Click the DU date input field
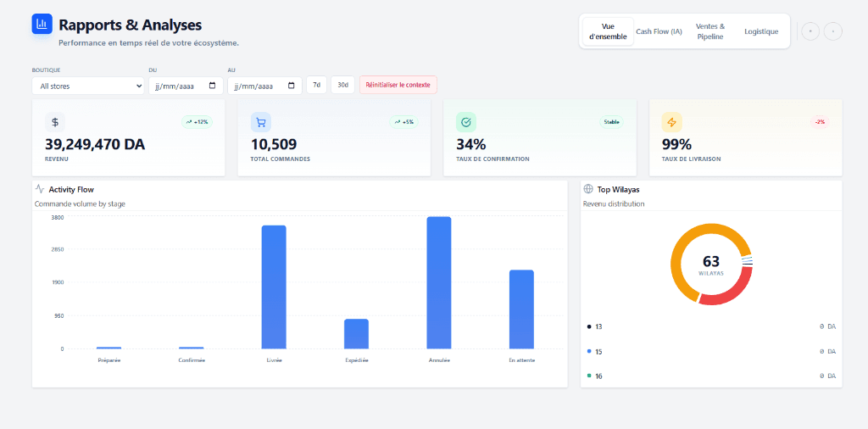 coord(176,86)
